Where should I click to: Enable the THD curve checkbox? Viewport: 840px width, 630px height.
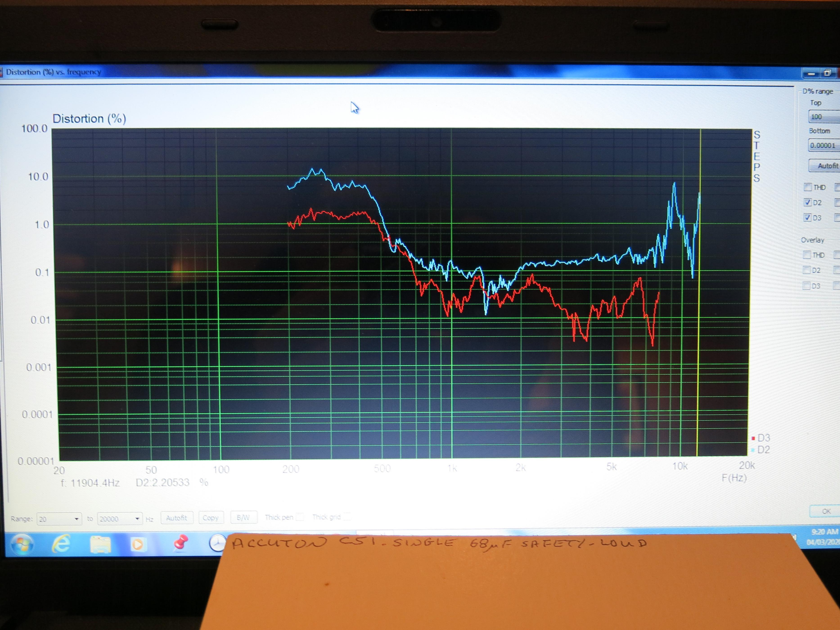[808, 187]
